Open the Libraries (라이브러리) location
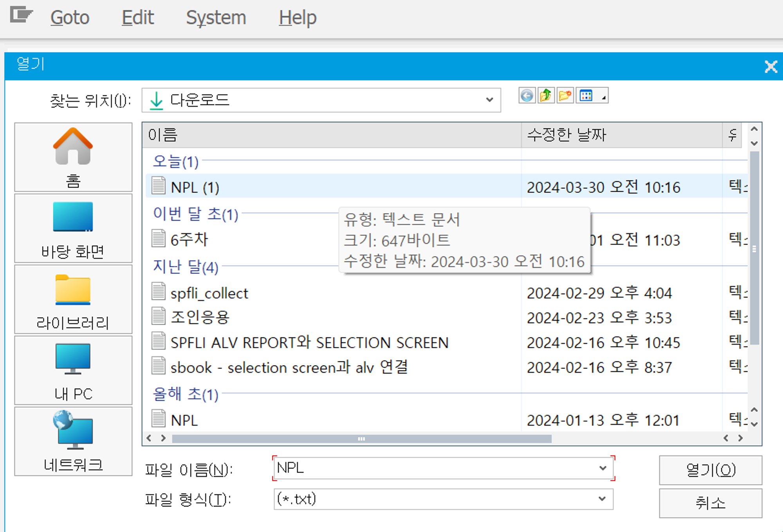Screen dimensions: 783x532 pos(73,300)
